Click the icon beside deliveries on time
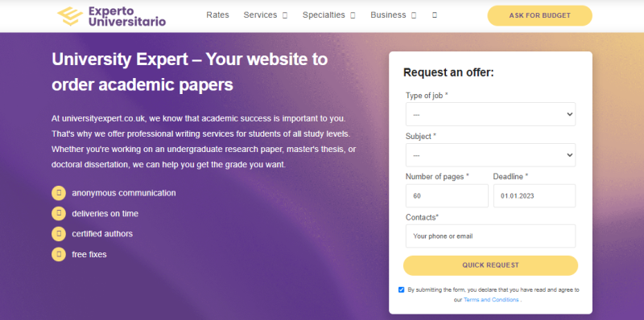 tap(59, 213)
